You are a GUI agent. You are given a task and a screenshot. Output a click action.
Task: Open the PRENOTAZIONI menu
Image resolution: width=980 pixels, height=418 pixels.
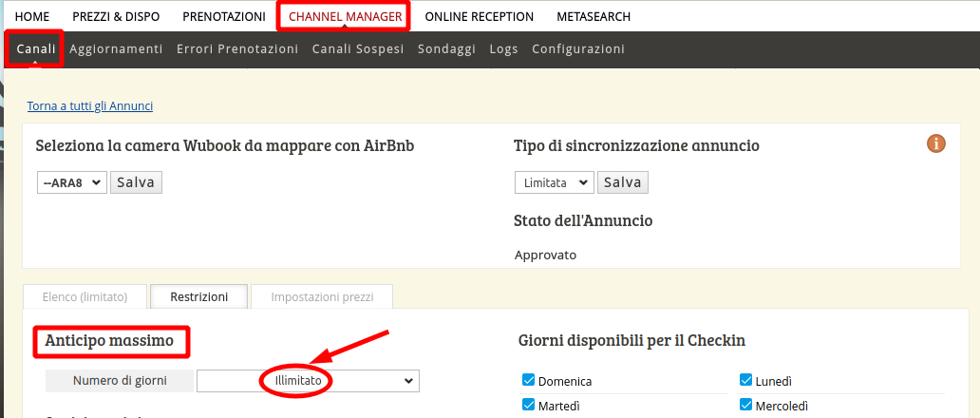click(x=224, y=16)
